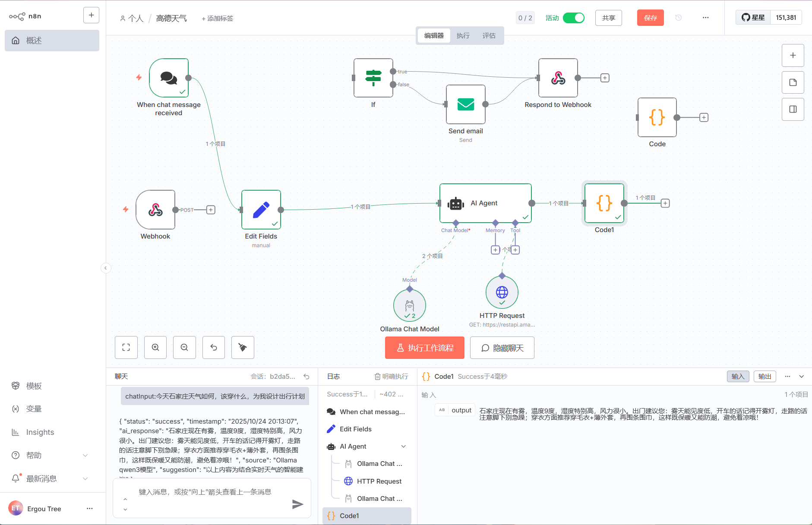Image resolution: width=812 pixels, height=525 pixels.
Task: Click the send message arrow icon
Action: tap(297, 504)
